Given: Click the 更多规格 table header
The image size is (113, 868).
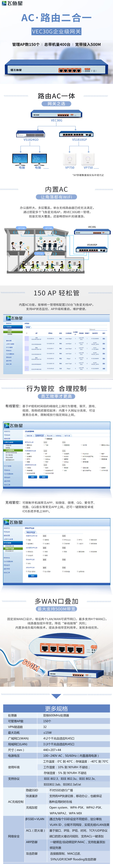Looking at the screenshot, I should 57,709.
